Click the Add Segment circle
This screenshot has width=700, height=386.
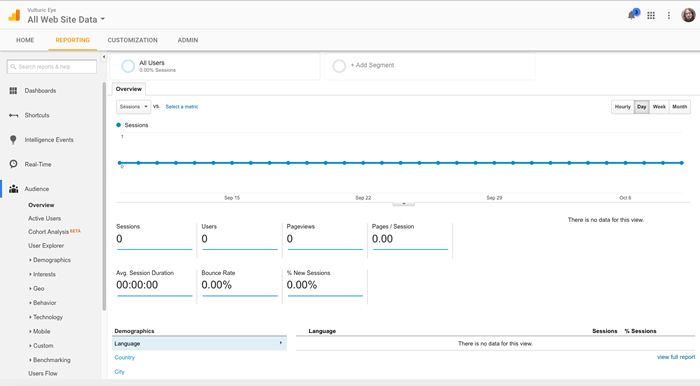339,66
